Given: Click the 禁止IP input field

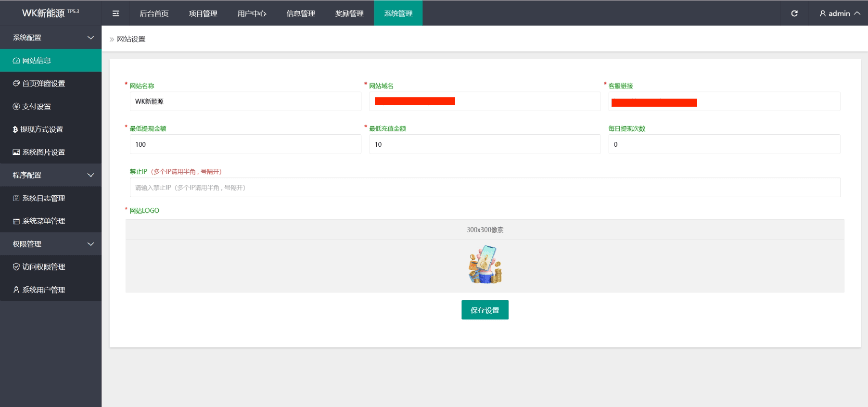Looking at the screenshot, I should point(485,187).
